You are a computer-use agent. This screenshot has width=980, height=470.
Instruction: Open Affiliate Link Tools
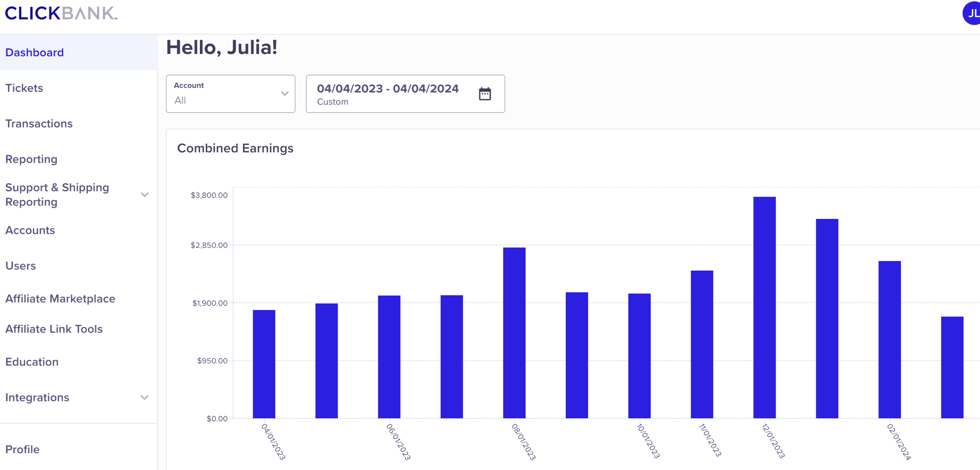click(54, 329)
